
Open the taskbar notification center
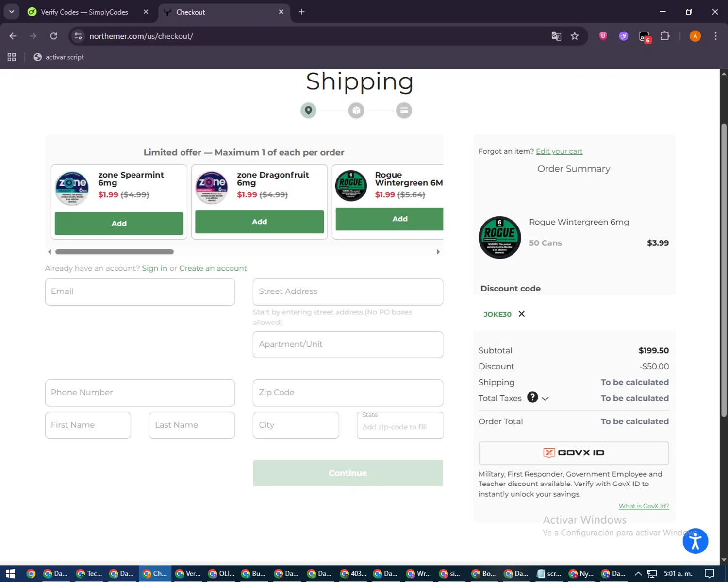click(710, 574)
